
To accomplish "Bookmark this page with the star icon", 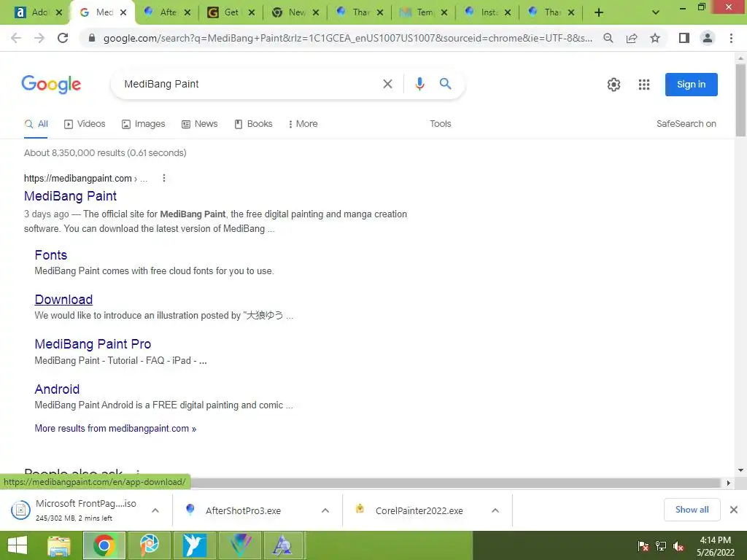I will (x=655, y=38).
